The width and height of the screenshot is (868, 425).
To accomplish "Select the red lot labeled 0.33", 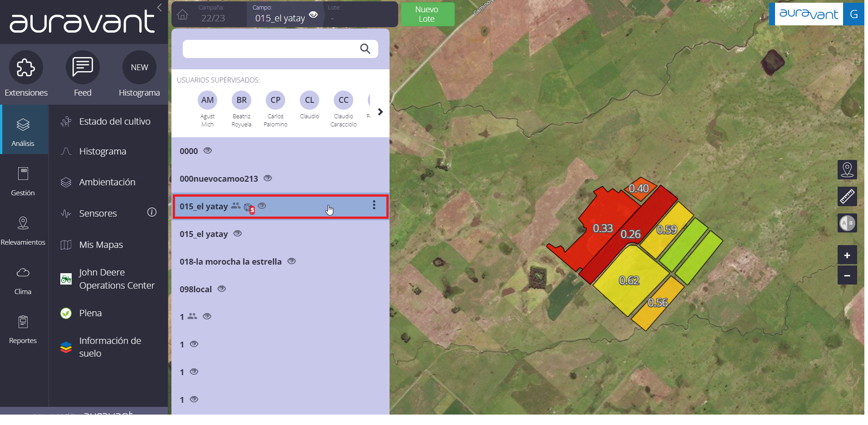I will (x=603, y=228).
